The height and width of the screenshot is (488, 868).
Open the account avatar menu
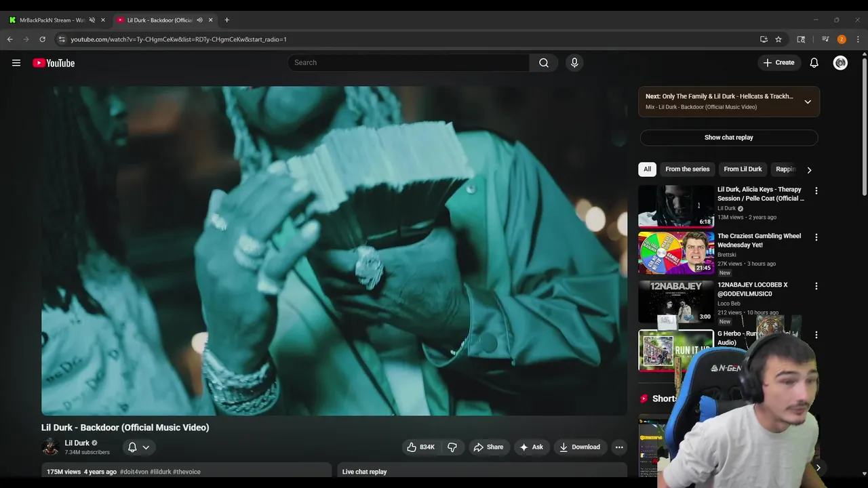click(840, 63)
